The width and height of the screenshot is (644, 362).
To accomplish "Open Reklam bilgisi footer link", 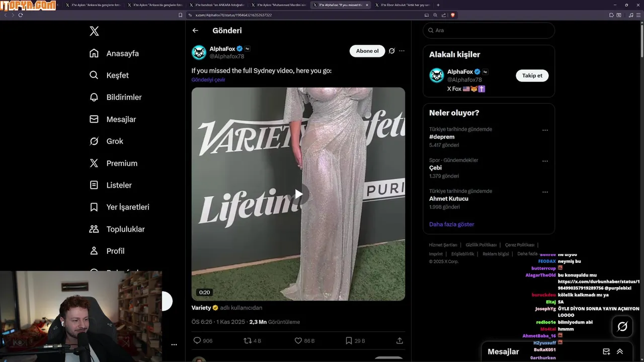I will click(496, 254).
